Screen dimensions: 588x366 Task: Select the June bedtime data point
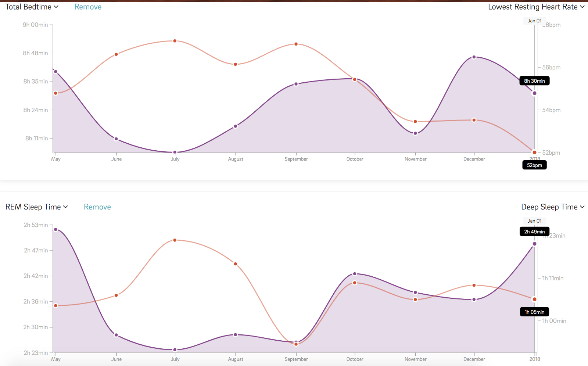pyautogui.click(x=116, y=139)
